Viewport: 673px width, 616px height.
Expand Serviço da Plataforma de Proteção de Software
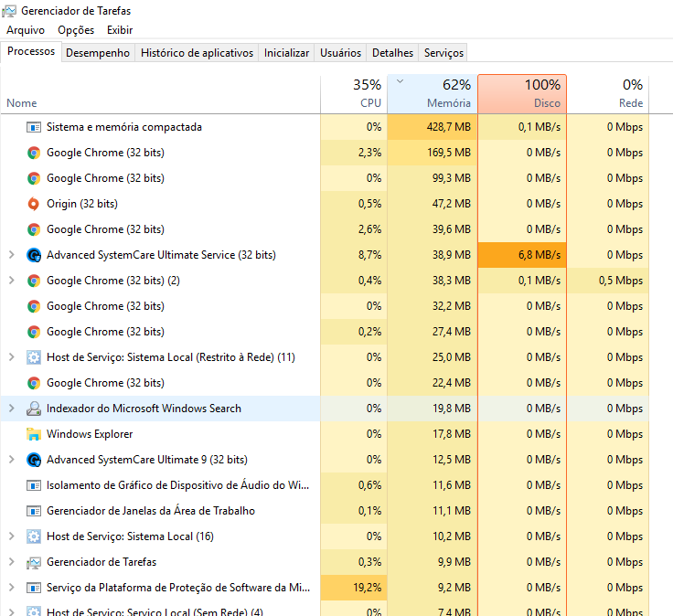tap(12, 588)
